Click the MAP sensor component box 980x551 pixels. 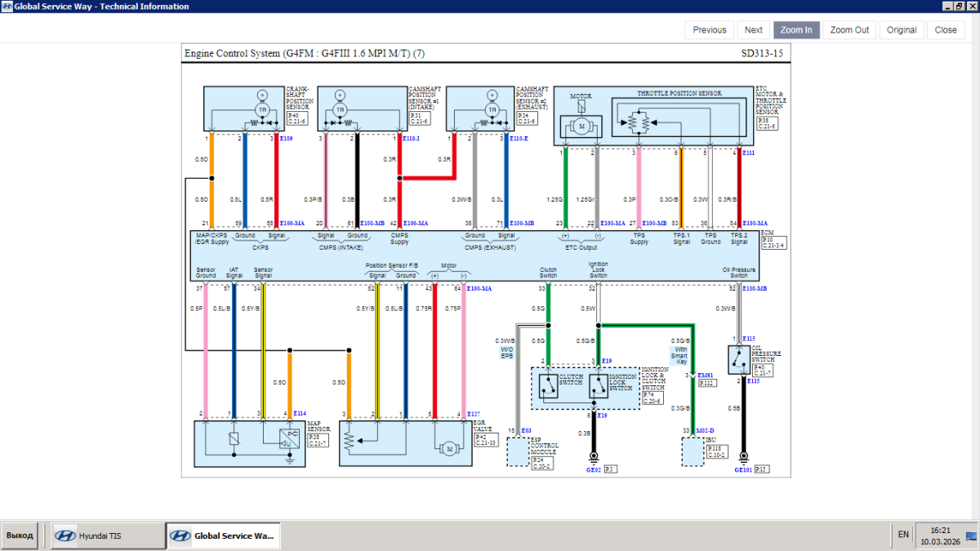point(249,443)
